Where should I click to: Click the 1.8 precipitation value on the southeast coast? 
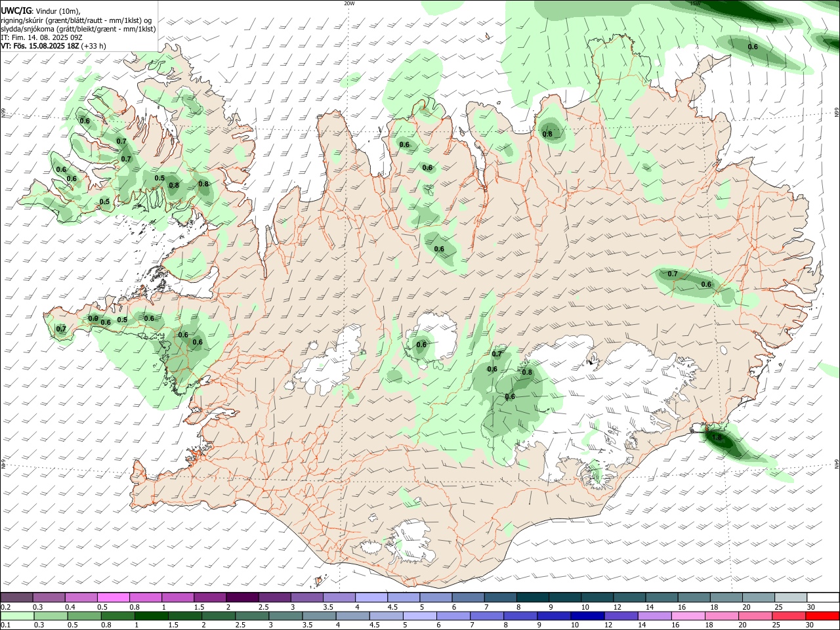click(717, 437)
